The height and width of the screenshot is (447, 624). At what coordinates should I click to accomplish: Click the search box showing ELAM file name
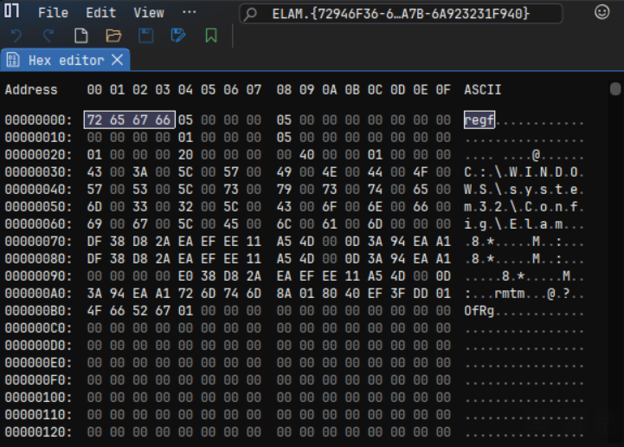(401, 14)
